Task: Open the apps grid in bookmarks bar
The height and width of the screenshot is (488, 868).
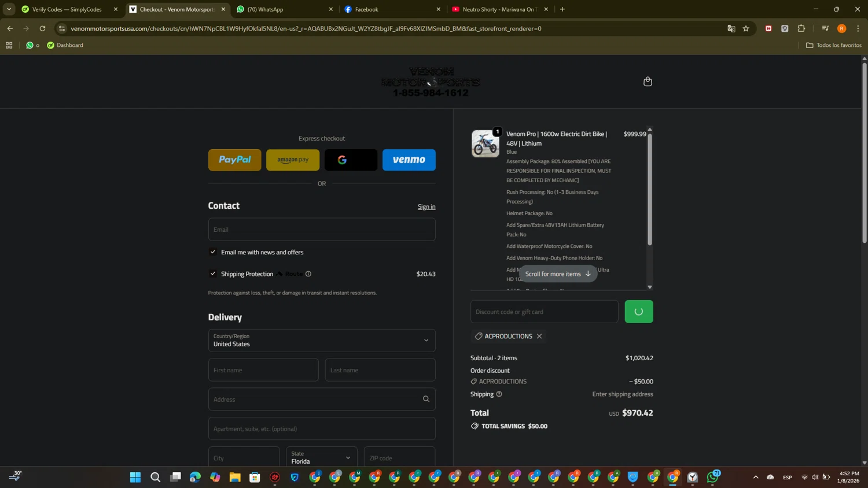Action: [x=9, y=45]
